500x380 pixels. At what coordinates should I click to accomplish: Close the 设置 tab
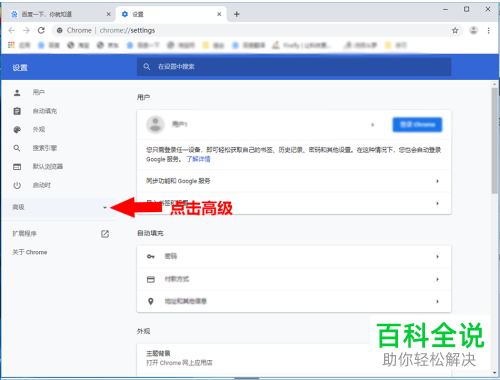point(219,14)
